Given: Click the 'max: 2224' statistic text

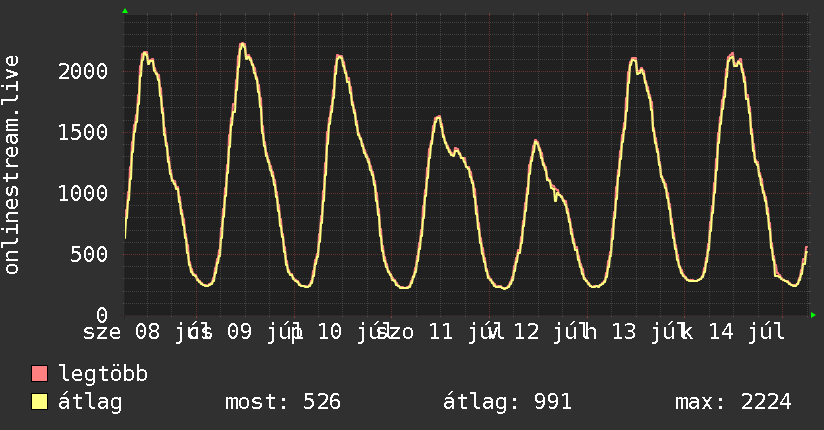Looking at the screenshot, I should pos(733,402).
